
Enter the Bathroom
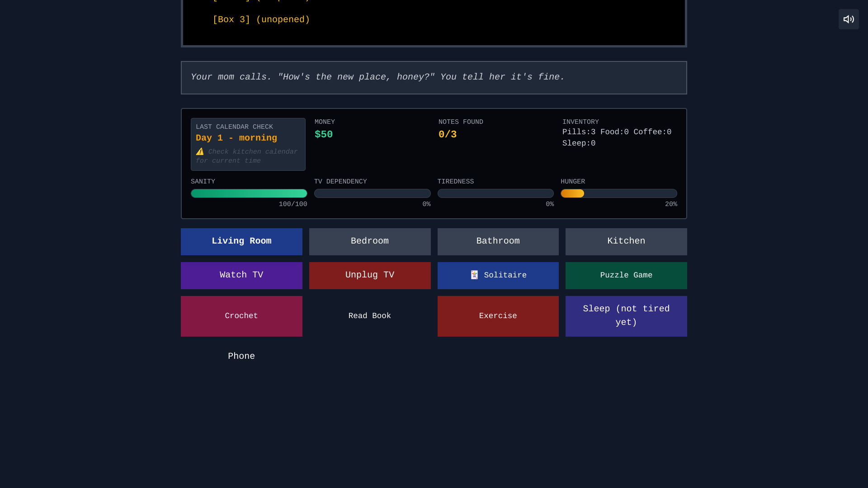point(498,241)
